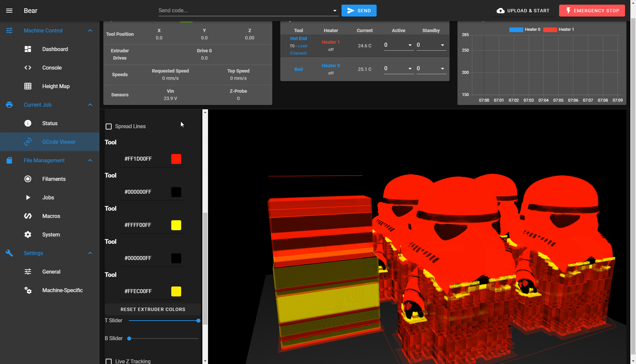Screen dimensions: 636x364
Task: Collapse the Current Job section
Action: pos(90,105)
